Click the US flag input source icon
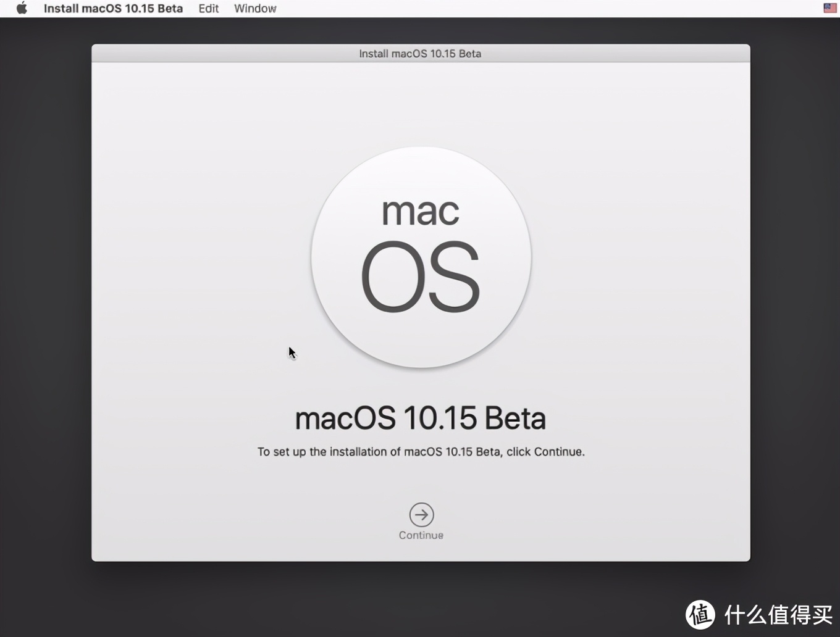Image resolution: width=840 pixels, height=637 pixels. 830,8
